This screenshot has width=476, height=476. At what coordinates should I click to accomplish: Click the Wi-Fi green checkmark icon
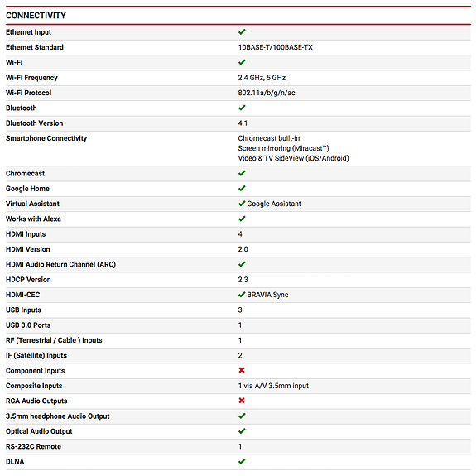[x=242, y=62]
